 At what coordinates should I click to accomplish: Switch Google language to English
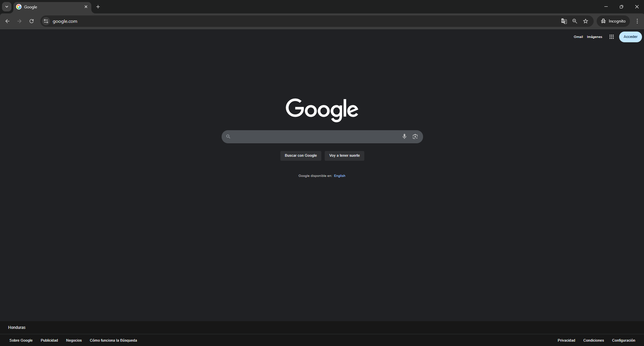coord(339,176)
